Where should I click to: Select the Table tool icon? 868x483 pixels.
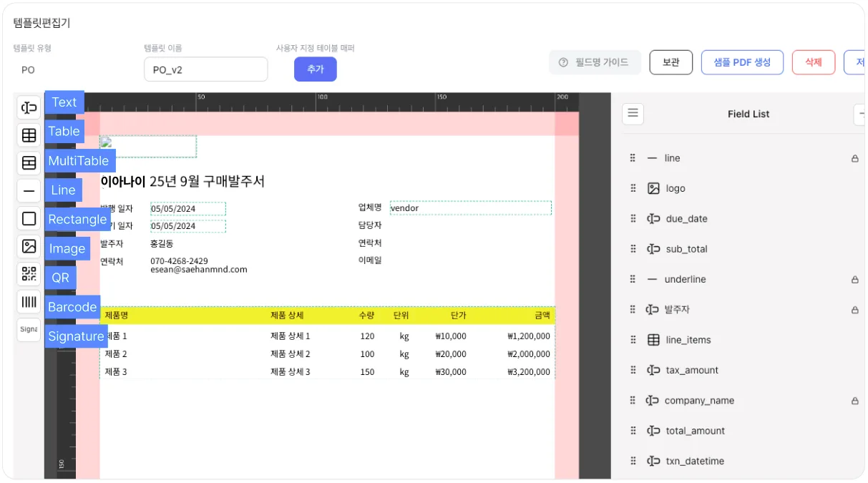[x=29, y=135]
